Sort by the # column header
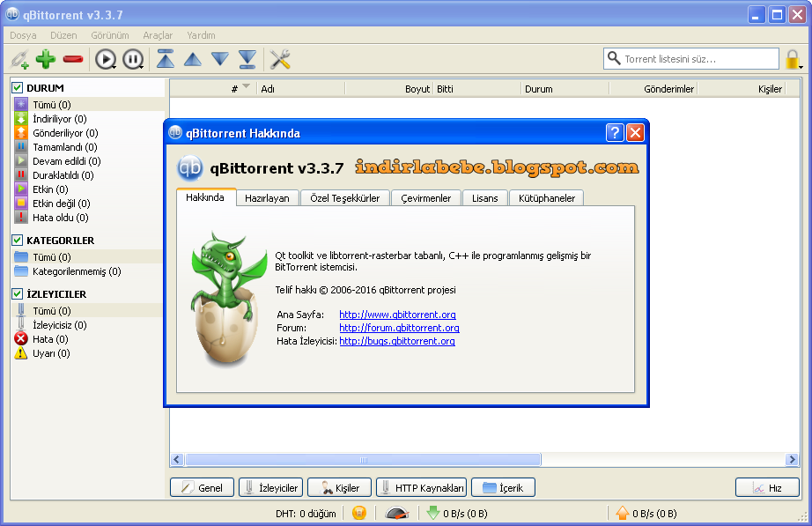The width and height of the screenshot is (812, 526). pyautogui.click(x=213, y=89)
